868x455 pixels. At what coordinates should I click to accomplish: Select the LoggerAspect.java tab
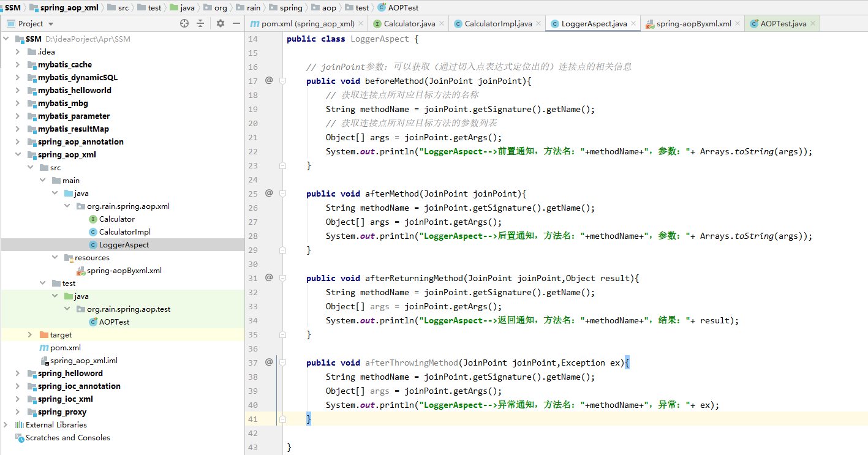594,24
